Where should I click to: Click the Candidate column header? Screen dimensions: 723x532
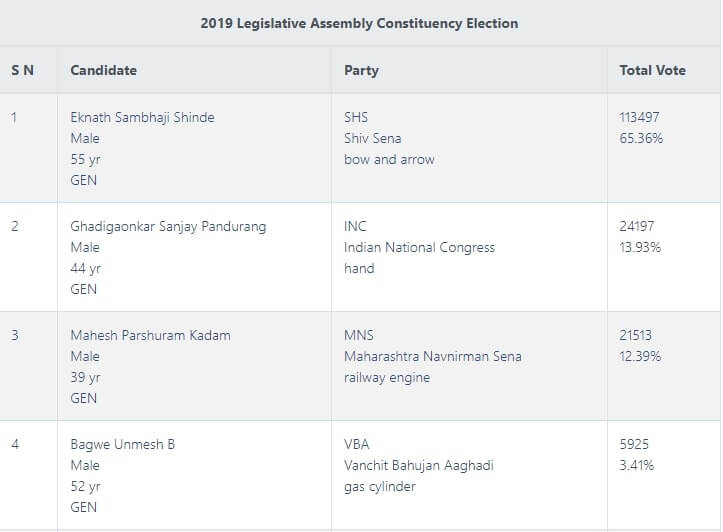104,70
